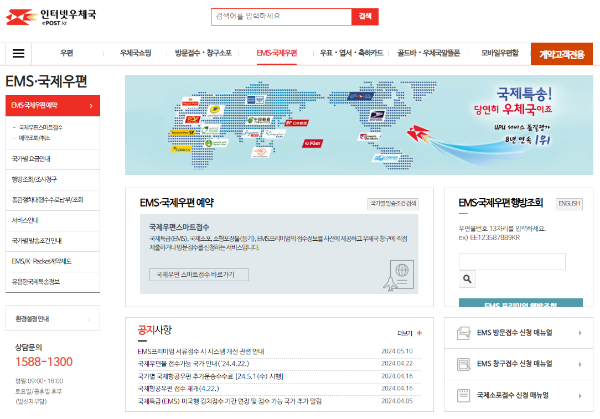Click the EMS 프리미엄 행방조회 teal button
The height and width of the screenshot is (419, 600).
point(521,303)
